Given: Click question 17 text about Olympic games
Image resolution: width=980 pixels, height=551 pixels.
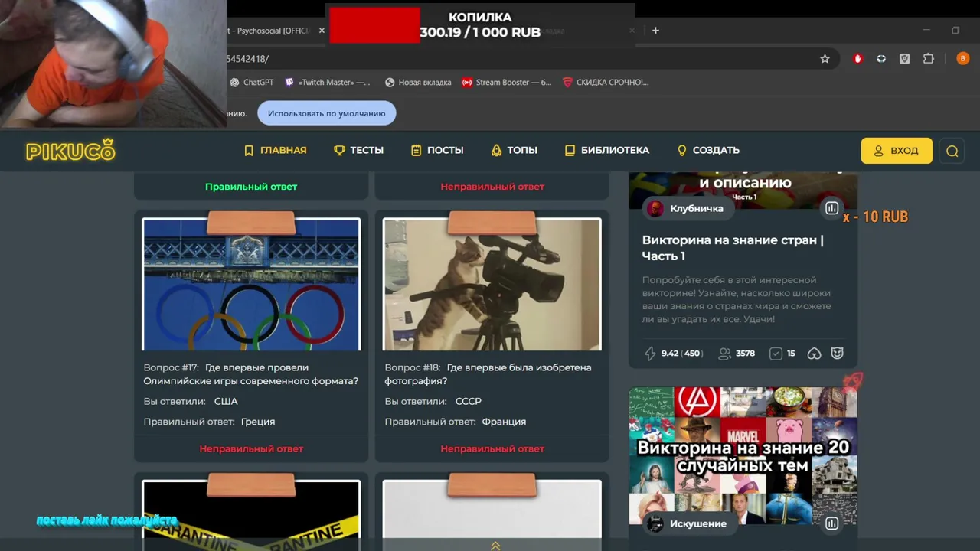Looking at the screenshot, I should tap(251, 374).
